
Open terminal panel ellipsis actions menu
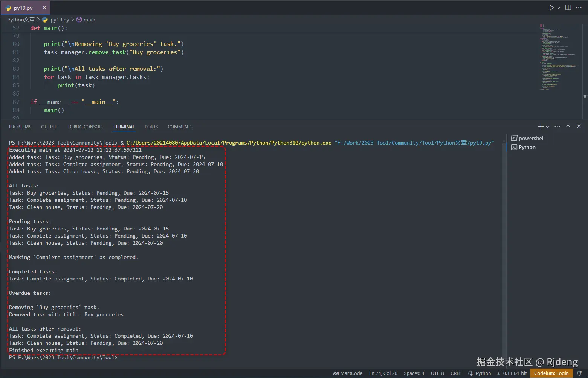click(557, 127)
